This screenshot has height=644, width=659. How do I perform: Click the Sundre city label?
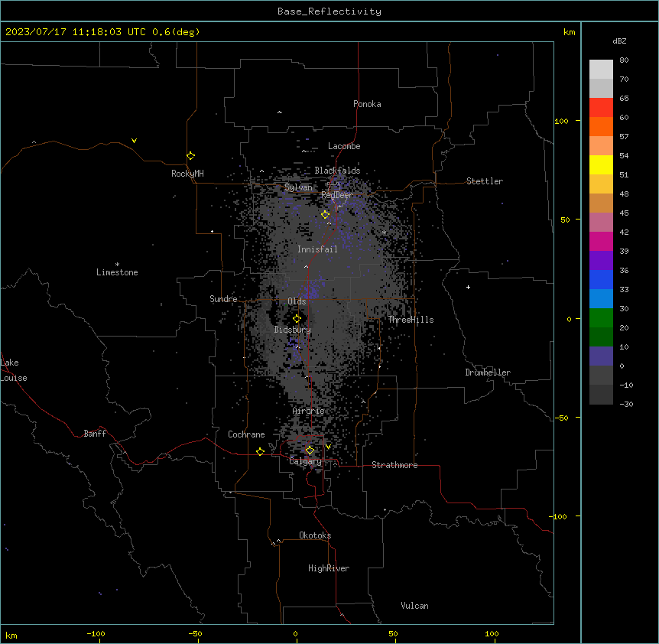[223, 299]
